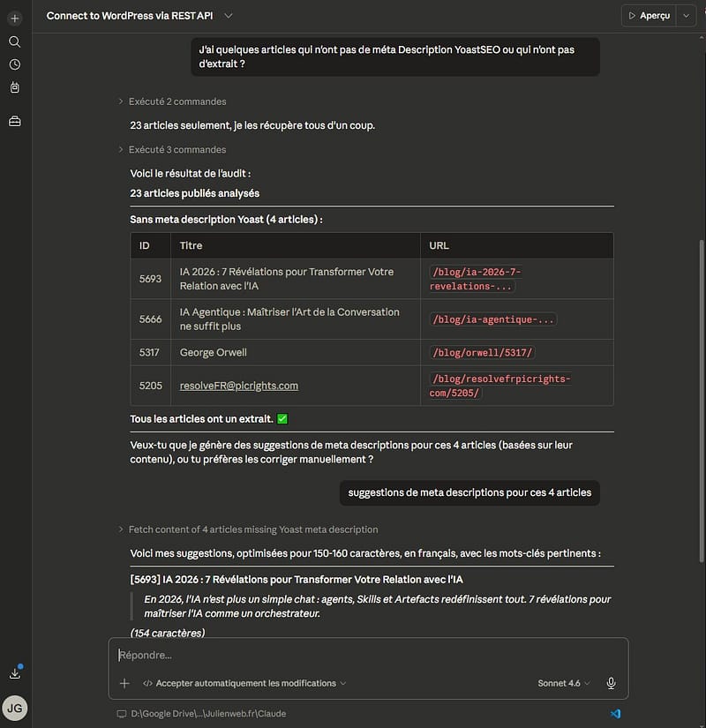Image resolution: width=706 pixels, height=728 pixels.
Task: Open the shopping-bag icon in the sidebar
Action: tap(14, 87)
